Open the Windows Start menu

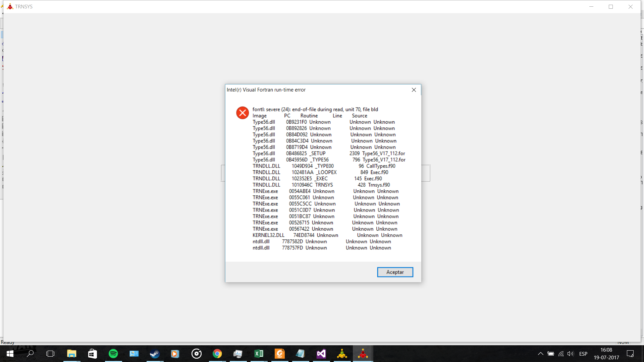pyautogui.click(x=10, y=354)
